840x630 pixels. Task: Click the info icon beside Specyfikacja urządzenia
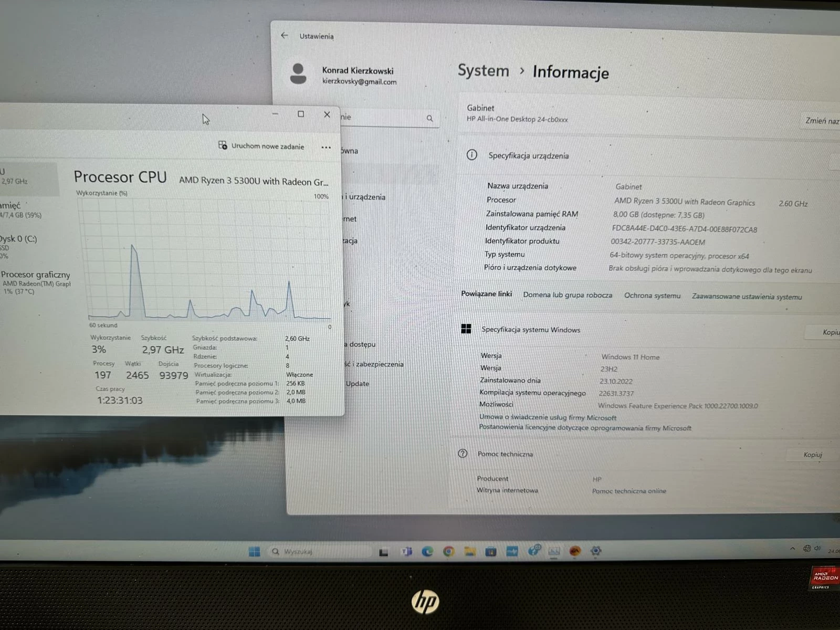tap(471, 155)
